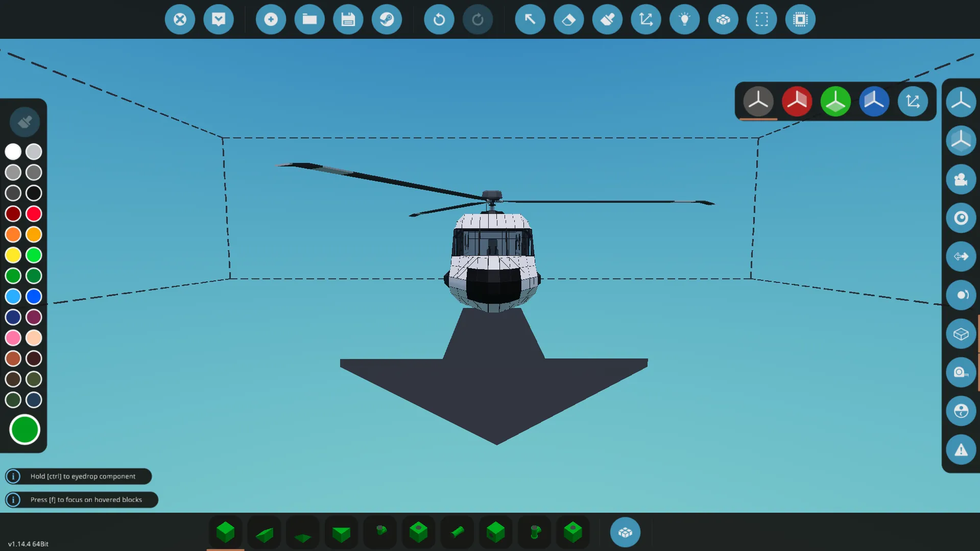The height and width of the screenshot is (551, 980).
Task: Open the component inventory button at bottom
Action: tap(625, 532)
